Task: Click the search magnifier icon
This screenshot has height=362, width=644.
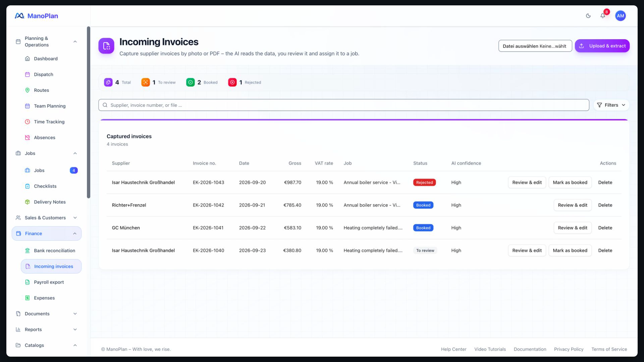Action: coord(105,105)
